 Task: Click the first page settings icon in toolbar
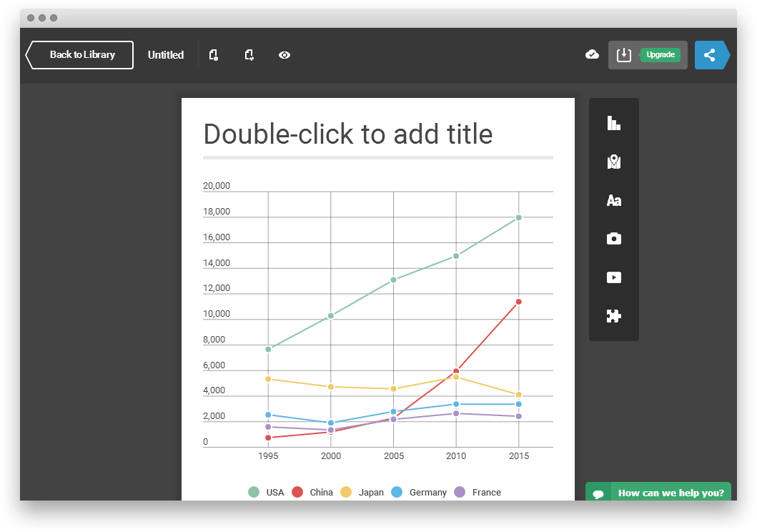click(x=213, y=55)
